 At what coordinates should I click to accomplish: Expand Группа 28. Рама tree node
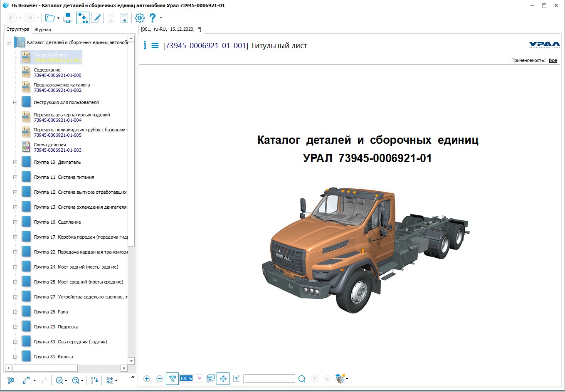15,312
